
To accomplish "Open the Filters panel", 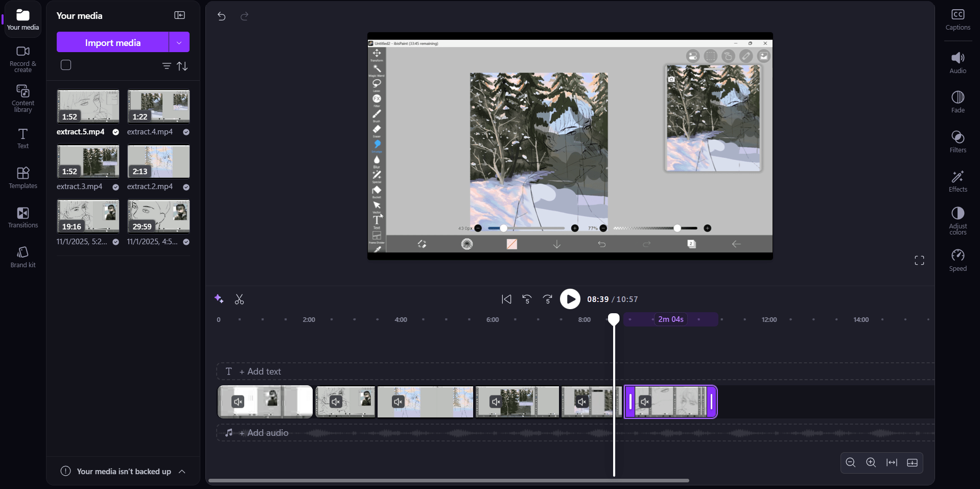I will [958, 142].
